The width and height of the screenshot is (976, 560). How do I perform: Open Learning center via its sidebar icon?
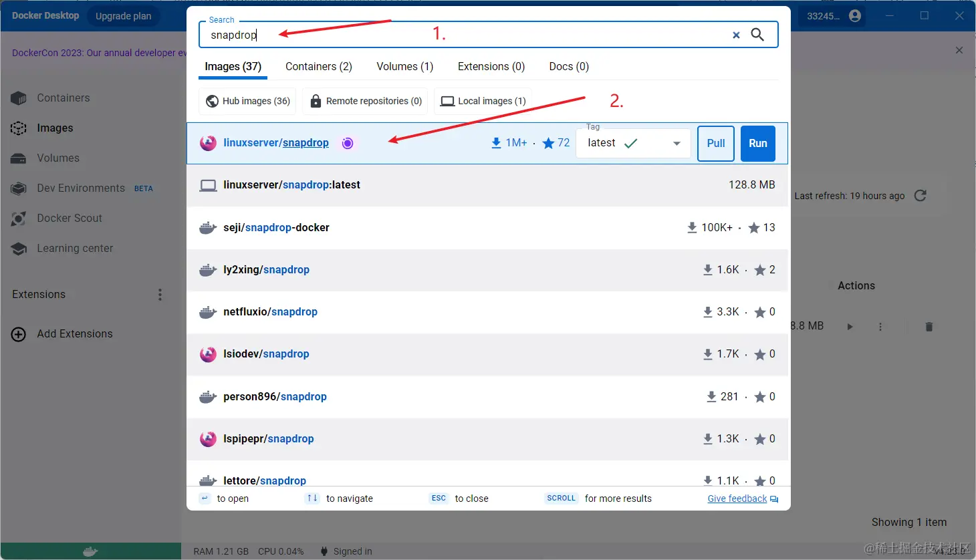coord(19,249)
